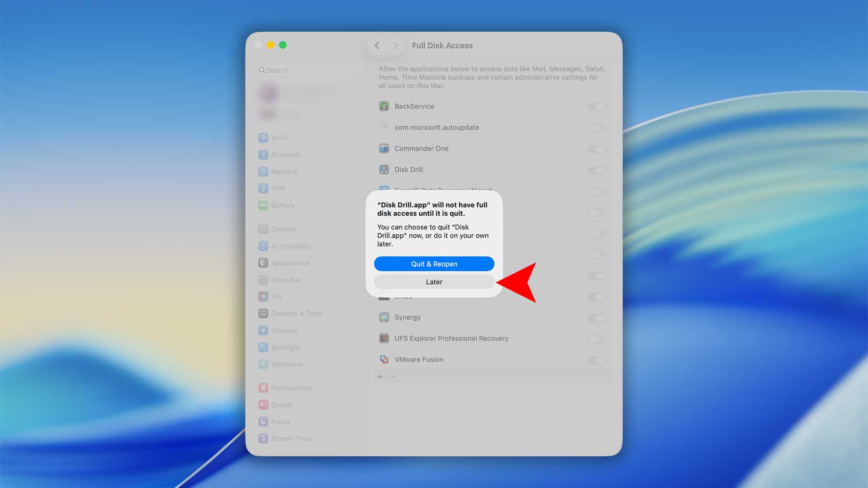The height and width of the screenshot is (488, 868).
Task: Toggle access for UFS Explorer Professional Recovery
Action: (597, 339)
